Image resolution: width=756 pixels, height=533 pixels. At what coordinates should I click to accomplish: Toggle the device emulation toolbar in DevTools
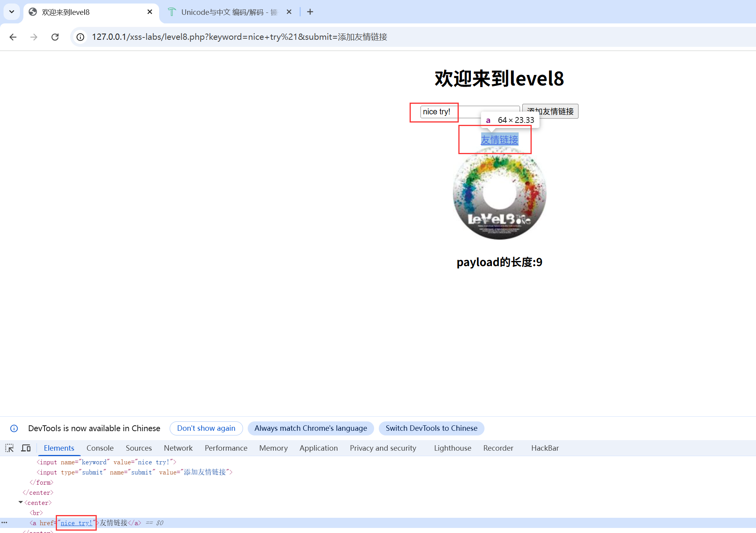[x=26, y=448]
